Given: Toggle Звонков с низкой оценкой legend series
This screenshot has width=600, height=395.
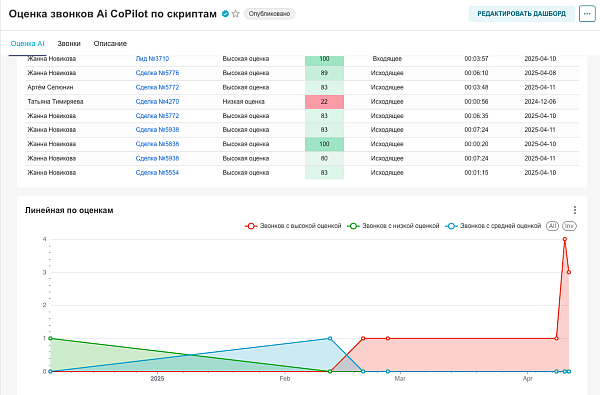Looking at the screenshot, I should point(393,226).
